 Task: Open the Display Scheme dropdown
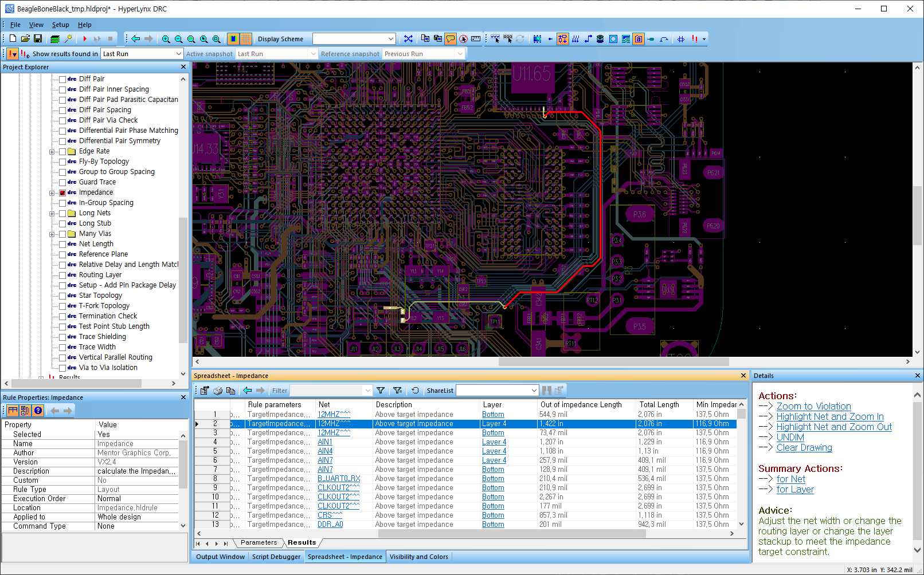[x=391, y=39]
